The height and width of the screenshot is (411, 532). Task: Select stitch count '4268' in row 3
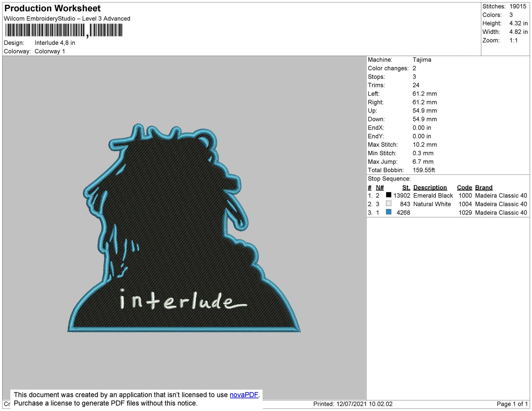click(403, 212)
